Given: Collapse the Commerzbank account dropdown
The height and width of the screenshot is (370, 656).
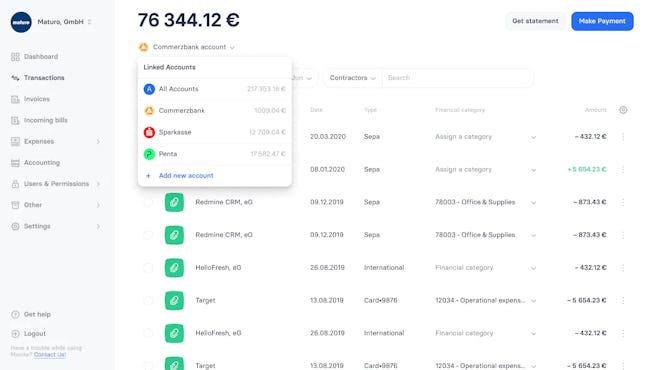Looking at the screenshot, I should 187,47.
